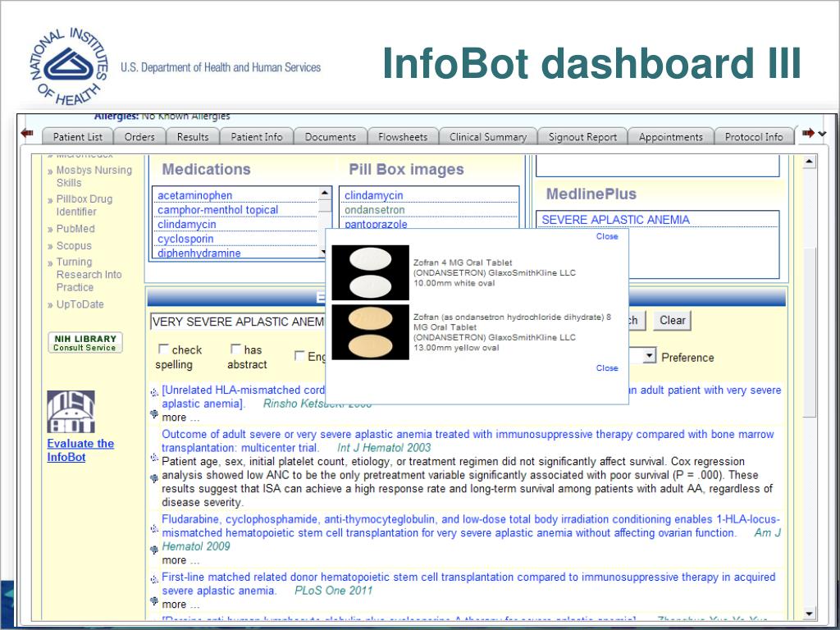
Task: Click the page scrollbar up arrow
Action: point(809,161)
